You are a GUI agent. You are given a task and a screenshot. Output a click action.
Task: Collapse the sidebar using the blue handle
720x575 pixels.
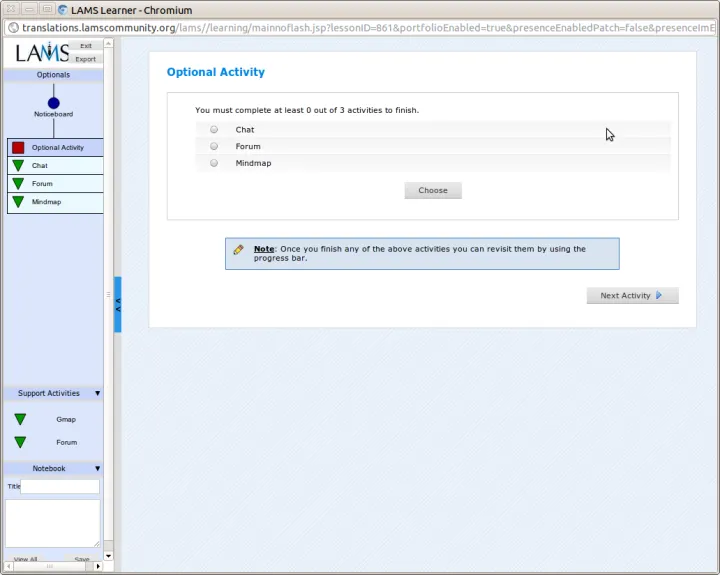117,305
